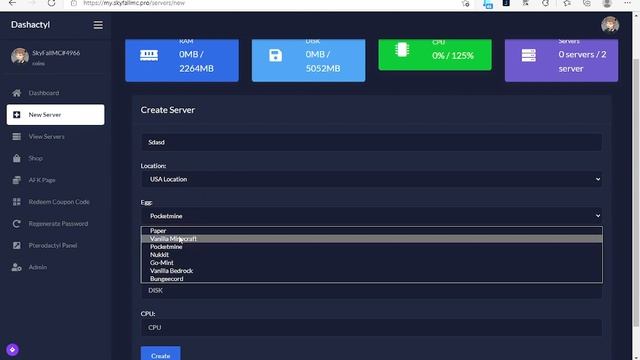Viewport: 640px width, 360px height.
Task: Choose Vanilla Bedrock egg option
Action: pyautogui.click(x=371, y=271)
